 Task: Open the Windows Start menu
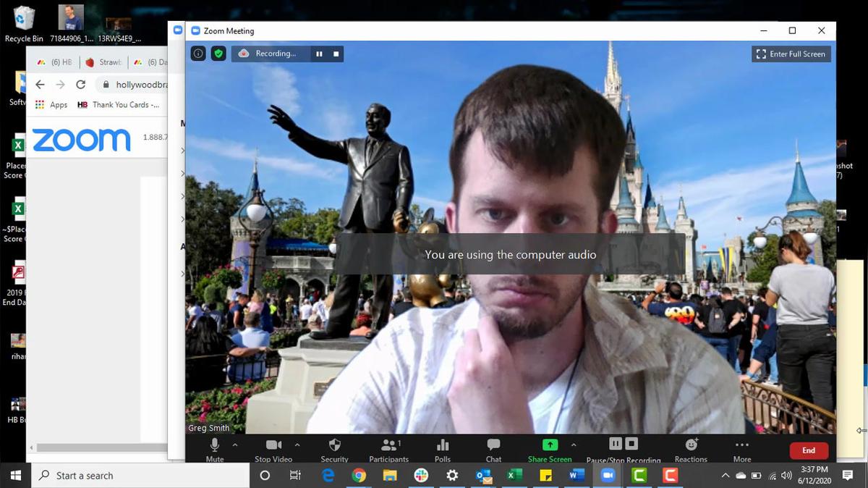coord(16,476)
